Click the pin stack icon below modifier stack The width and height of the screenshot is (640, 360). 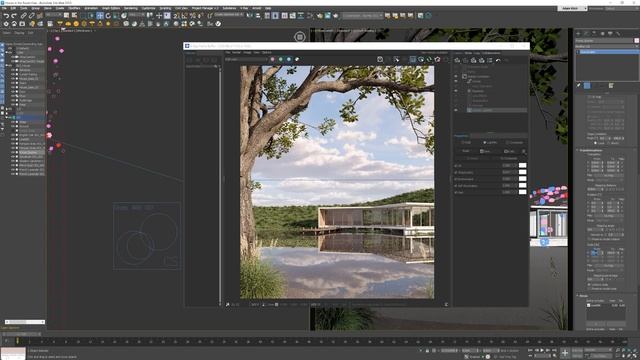click(579, 85)
